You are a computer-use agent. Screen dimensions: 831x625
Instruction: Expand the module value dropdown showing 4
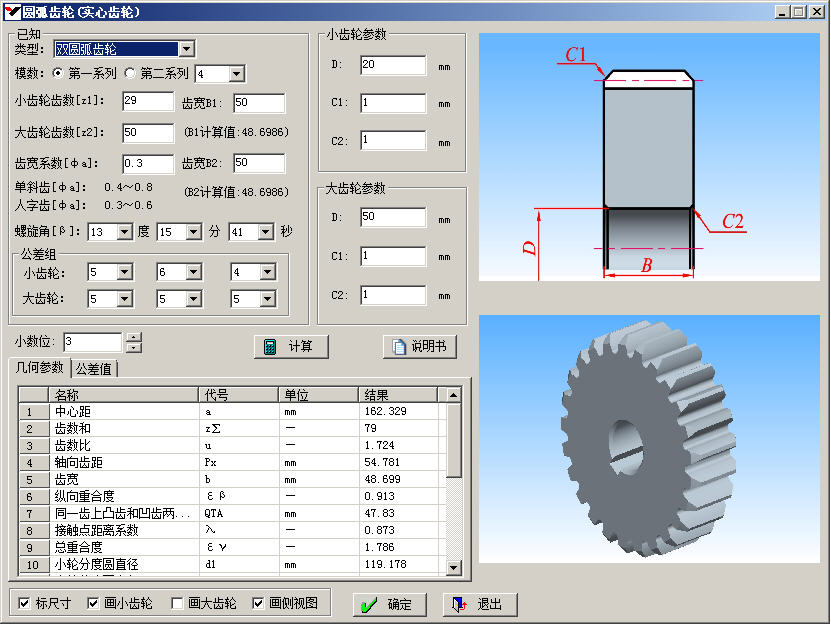[x=236, y=74]
